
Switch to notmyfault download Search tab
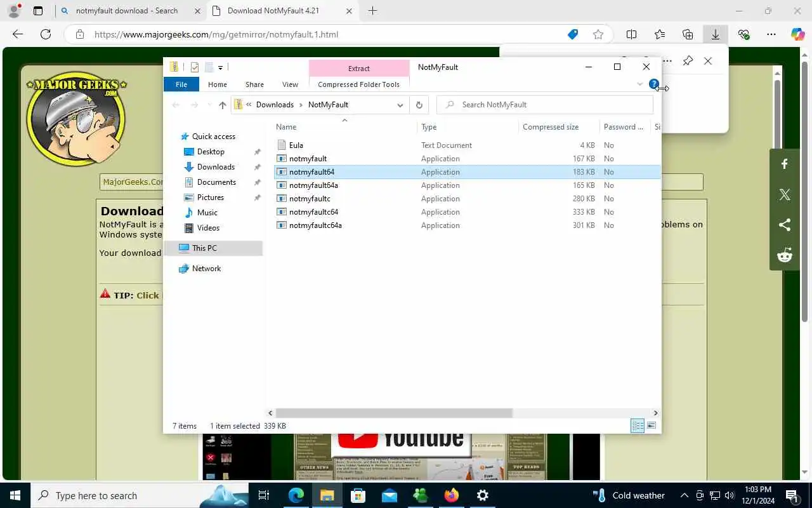click(129, 11)
